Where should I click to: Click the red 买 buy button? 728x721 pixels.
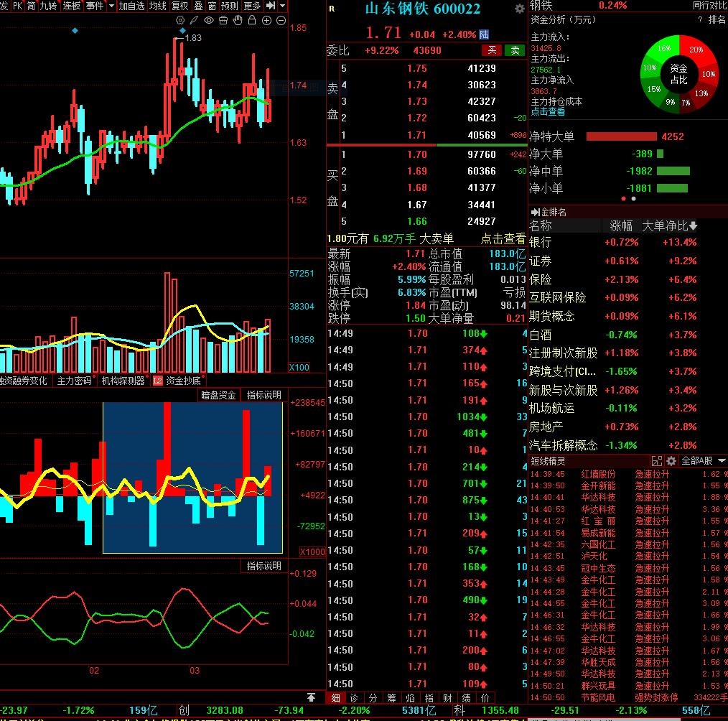tap(492, 50)
